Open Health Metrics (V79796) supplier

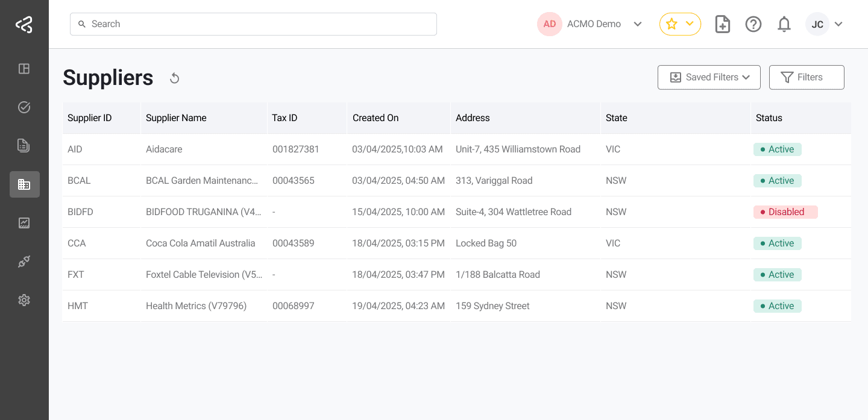[x=197, y=306]
